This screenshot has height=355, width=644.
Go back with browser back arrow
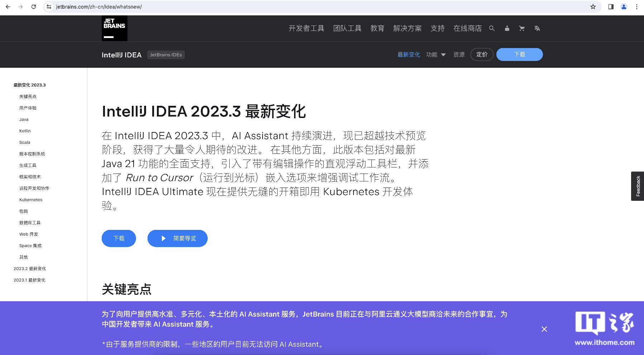[x=8, y=7]
